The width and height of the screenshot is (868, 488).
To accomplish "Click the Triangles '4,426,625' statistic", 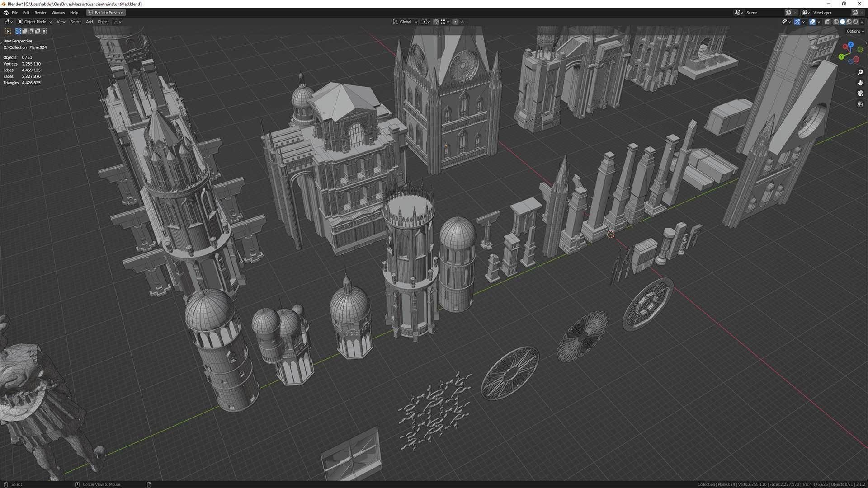I will 31,83.
